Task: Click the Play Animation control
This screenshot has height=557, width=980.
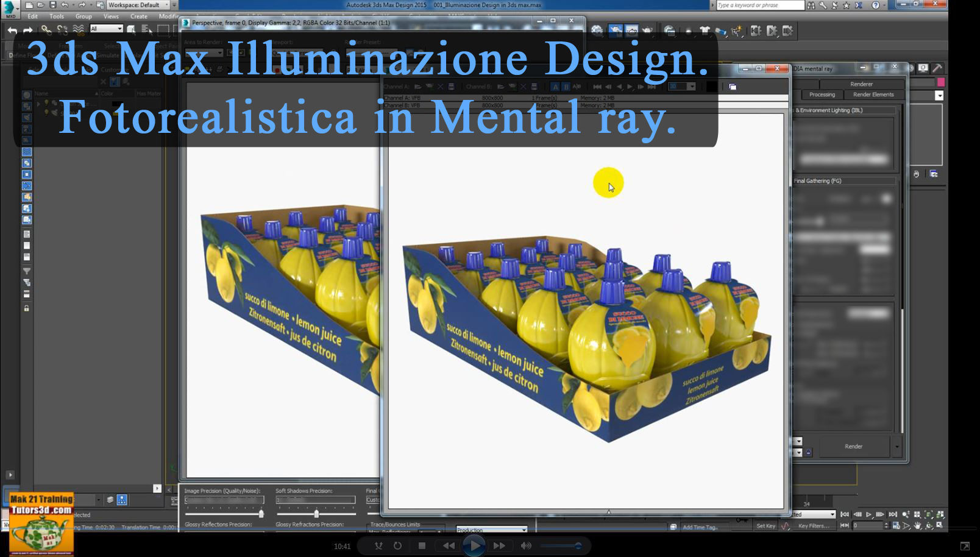Action: (869, 515)
